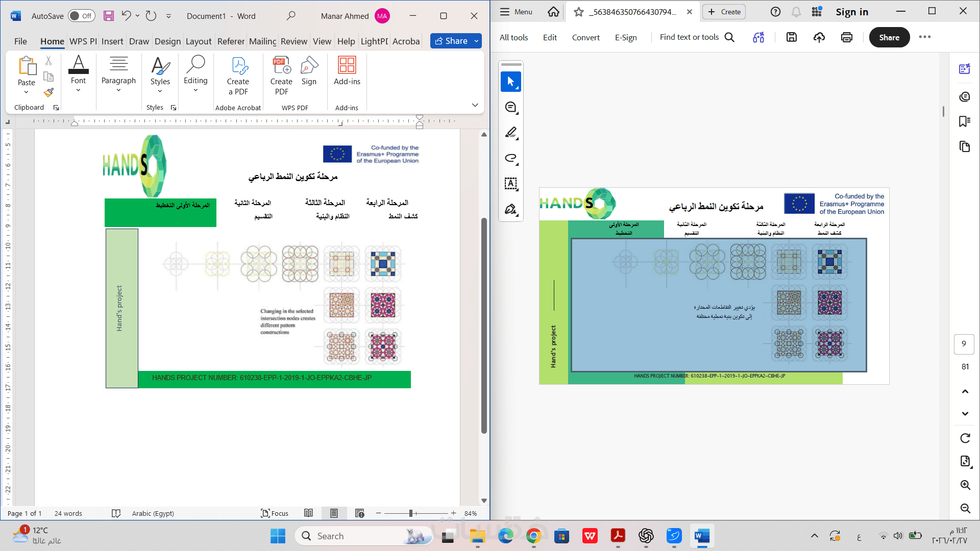980x551 pixels.
Task: Select the Acrobat arrow selection tool
Action: point(510,82)
